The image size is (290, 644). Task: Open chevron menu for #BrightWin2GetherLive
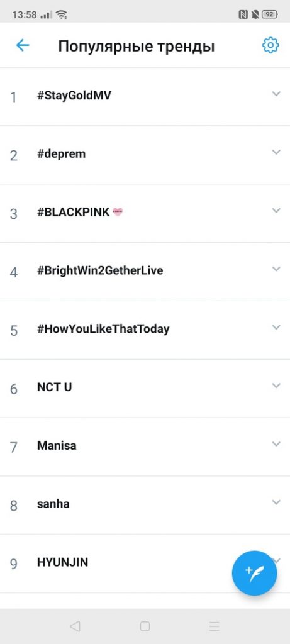(276, 269)
